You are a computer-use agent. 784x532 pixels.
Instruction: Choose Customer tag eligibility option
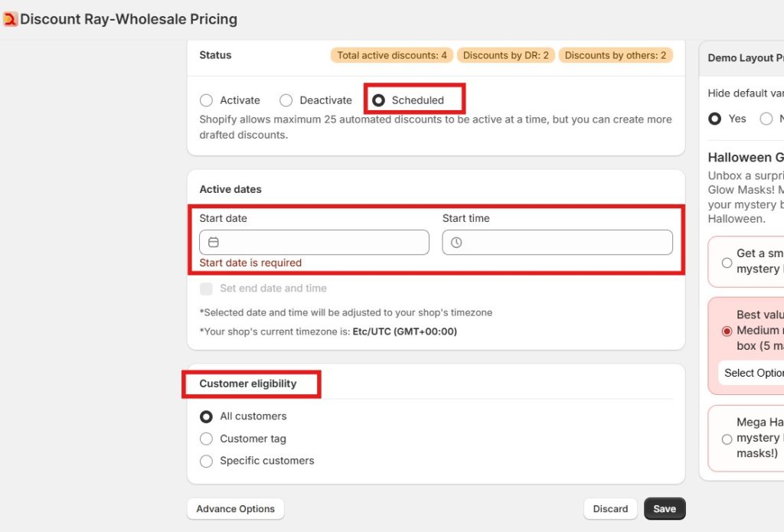click(206, 439)
